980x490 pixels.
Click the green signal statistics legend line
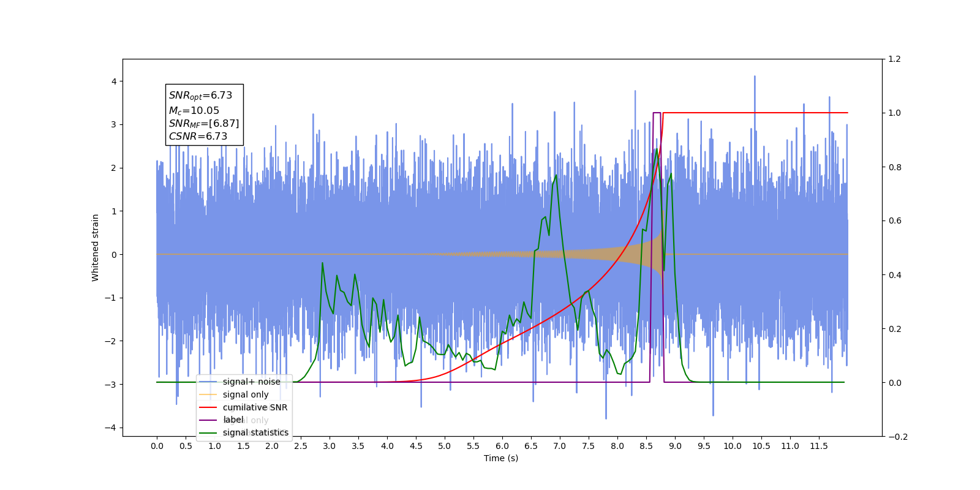click(x=208, y=432)
